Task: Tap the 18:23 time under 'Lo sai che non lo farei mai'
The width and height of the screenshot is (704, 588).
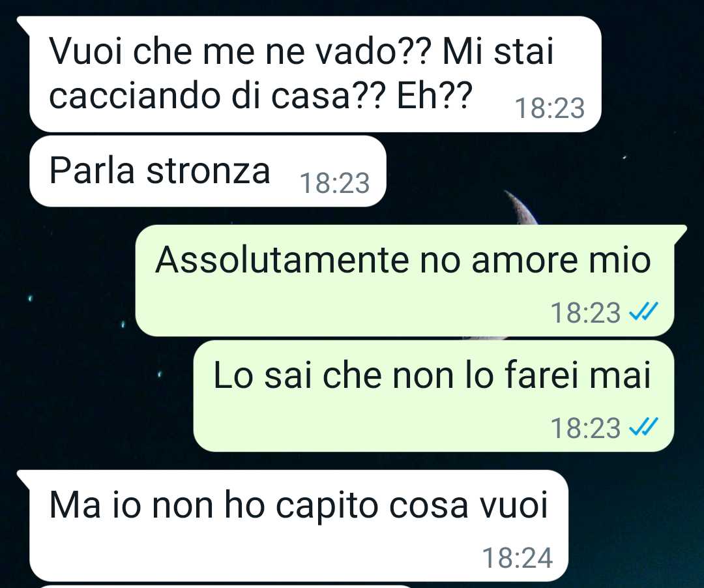Action: coord(585,428)
